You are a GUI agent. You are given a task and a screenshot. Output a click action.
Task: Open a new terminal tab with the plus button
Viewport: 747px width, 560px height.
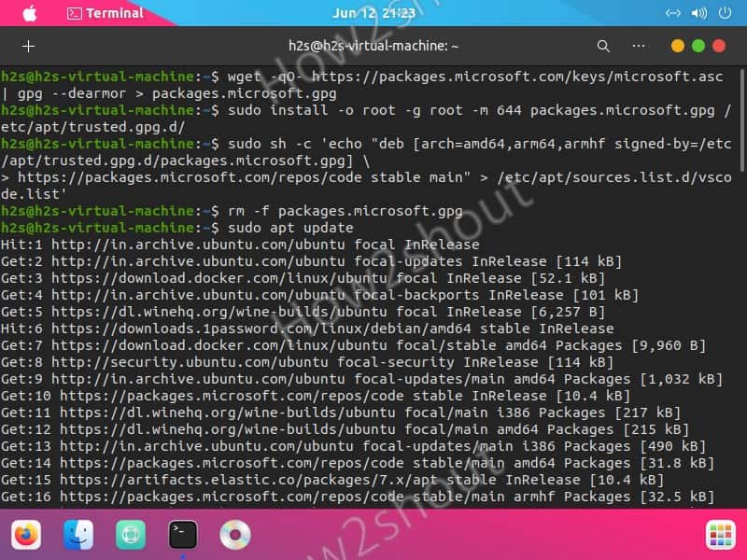pos(28,45)
